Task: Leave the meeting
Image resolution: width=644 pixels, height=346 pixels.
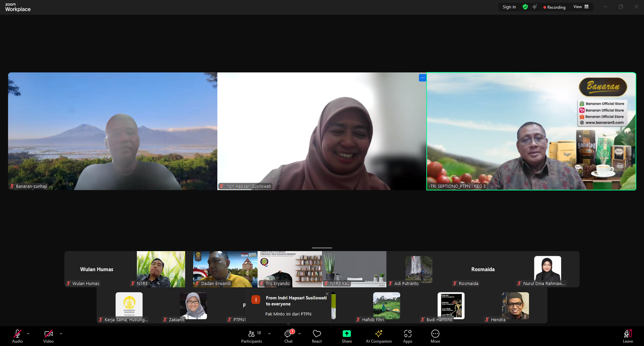Action: tap(628, 336)
